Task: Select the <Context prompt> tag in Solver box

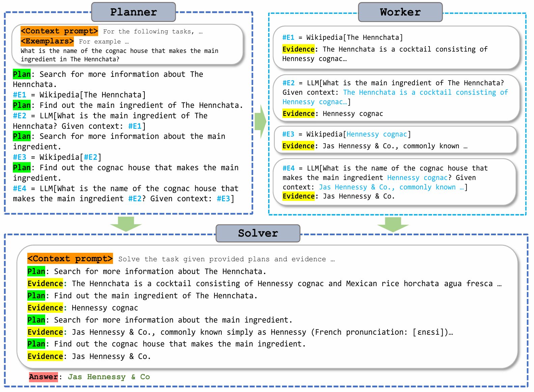Action: (70, 259)
